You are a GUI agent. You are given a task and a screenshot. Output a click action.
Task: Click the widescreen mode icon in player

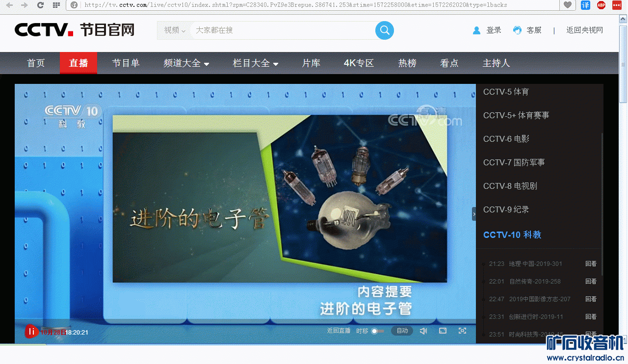point(443,331)
